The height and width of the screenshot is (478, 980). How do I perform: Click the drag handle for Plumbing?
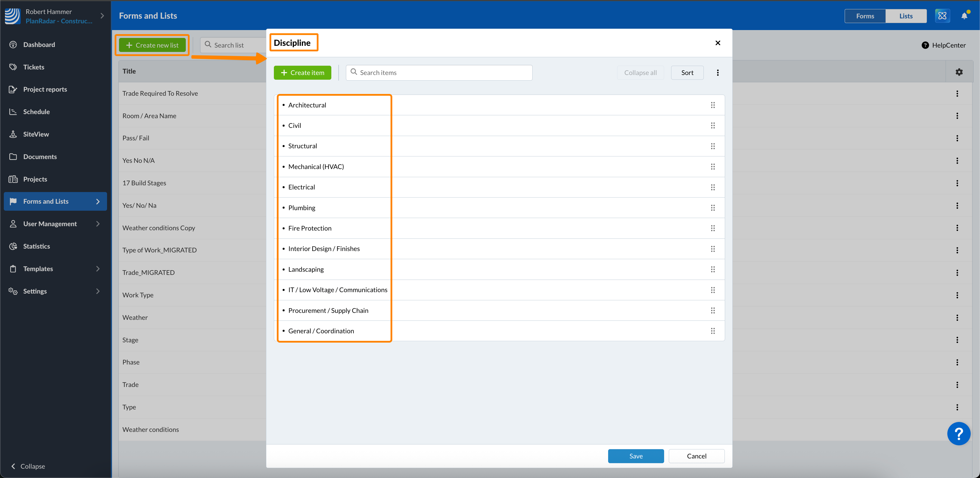(713, 208)
